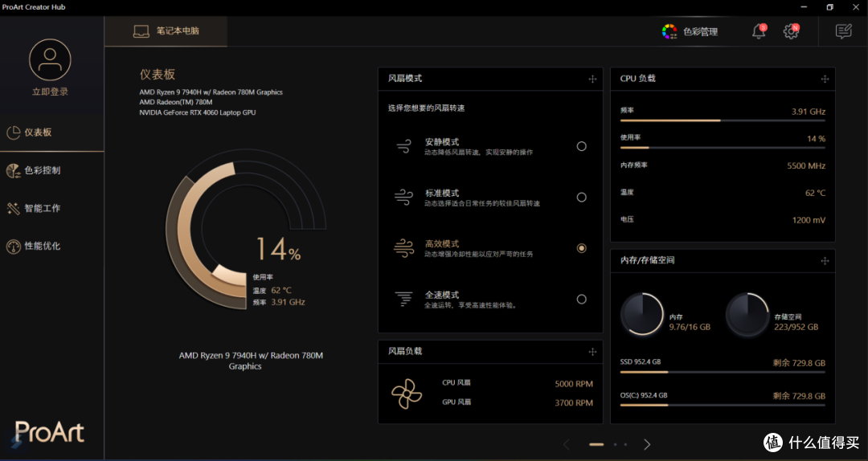Click the move handle on 内存/存储空间 panel
Viewport: 868px width, 461px height.
(x=825, y=261)
